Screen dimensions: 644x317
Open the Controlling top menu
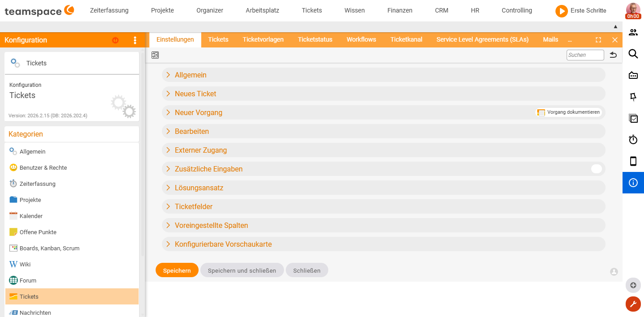point(517,10)
